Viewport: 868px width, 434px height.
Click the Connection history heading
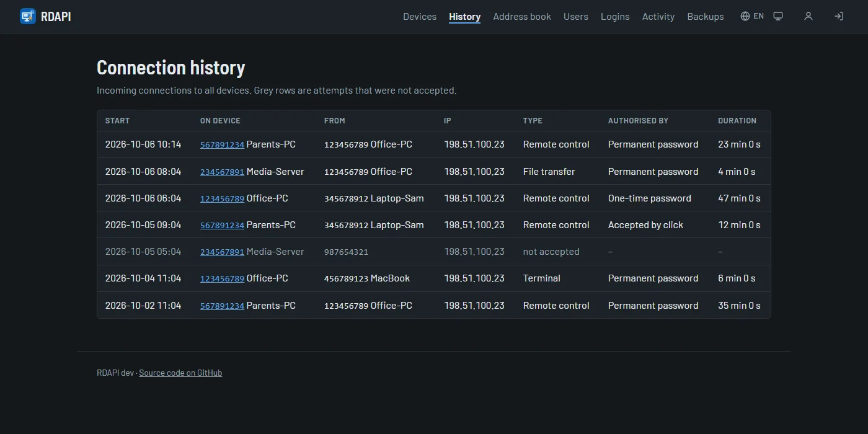point(171,68)
